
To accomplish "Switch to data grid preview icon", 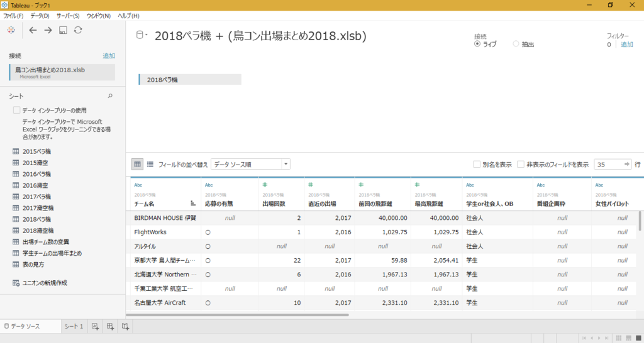I will (137, 164).
